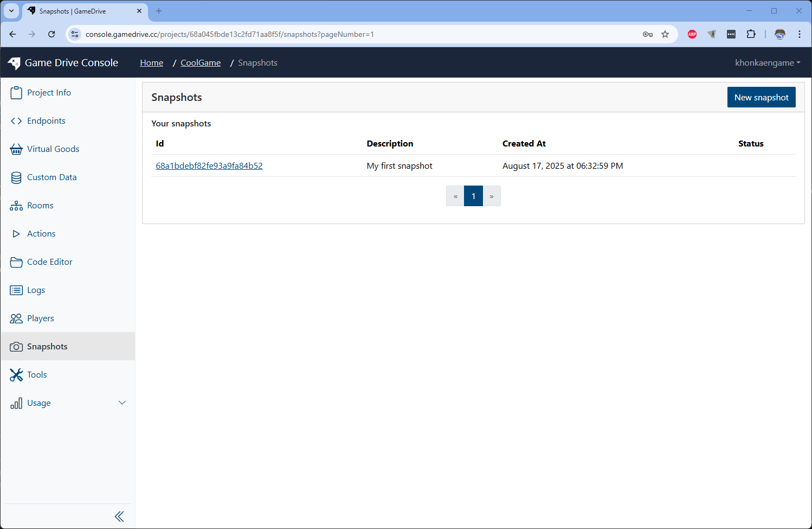This screenshot has height=529, width=812.
Task: Click the Game Drive Console logo
Action: pyautogui.click(x=15, y=63)
